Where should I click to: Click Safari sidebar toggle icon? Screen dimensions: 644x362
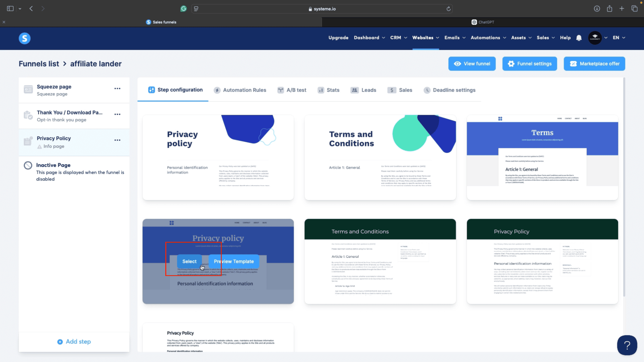click(x=10, y=9)
